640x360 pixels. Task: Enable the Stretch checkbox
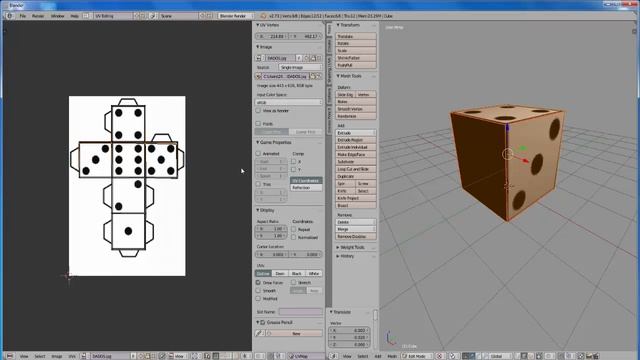(x=293, y=282)
